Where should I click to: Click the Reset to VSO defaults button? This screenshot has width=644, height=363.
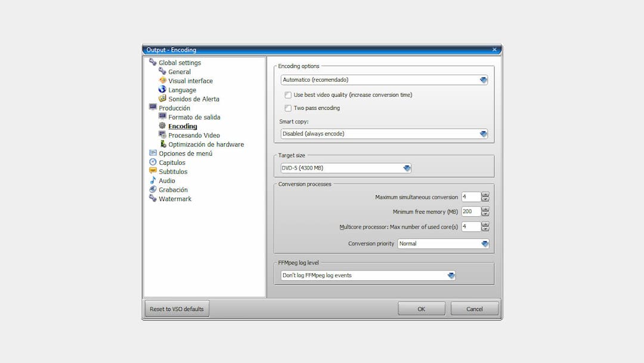click(176, 309)
